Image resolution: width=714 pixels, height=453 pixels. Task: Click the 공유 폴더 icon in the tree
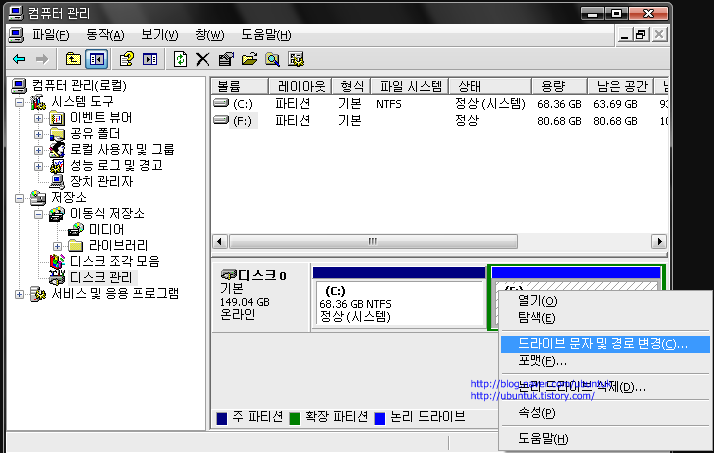(57, 134)
